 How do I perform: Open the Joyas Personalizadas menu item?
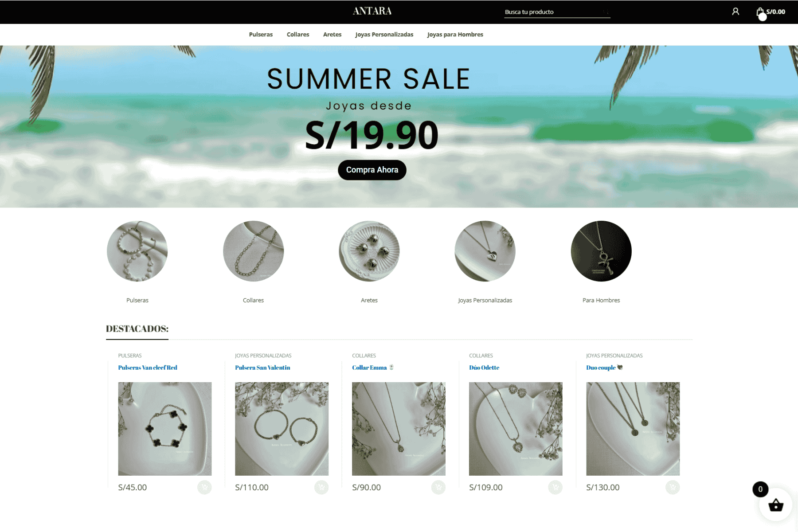click(x=384, y=35)
